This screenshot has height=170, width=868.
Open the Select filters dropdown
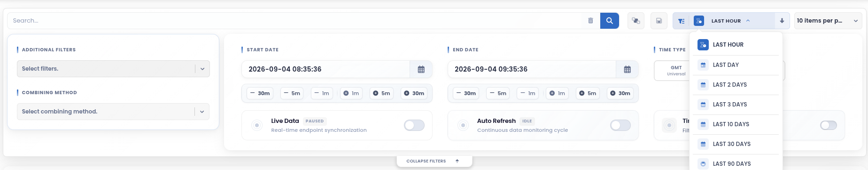pos(113,69)
